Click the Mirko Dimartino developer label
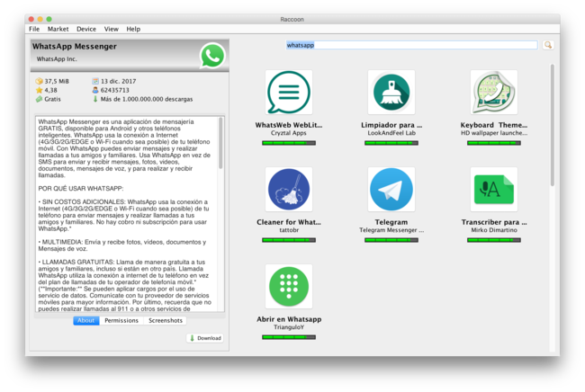Viewport: 585px width, 392px height. (494, 230)
